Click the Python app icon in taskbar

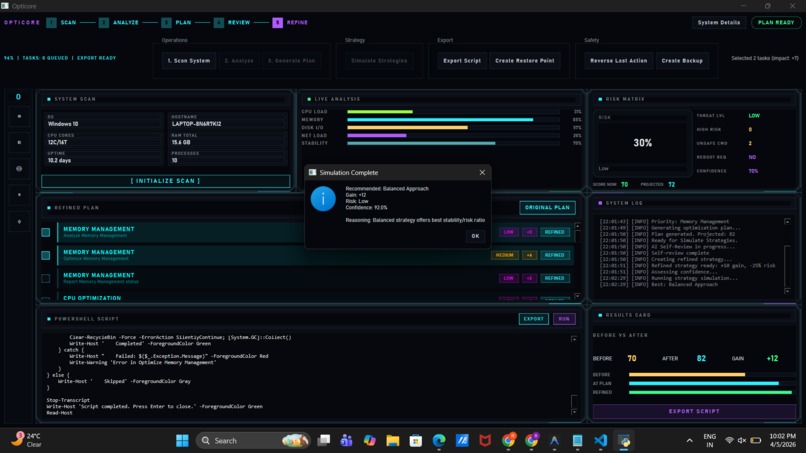click(624, 441)
